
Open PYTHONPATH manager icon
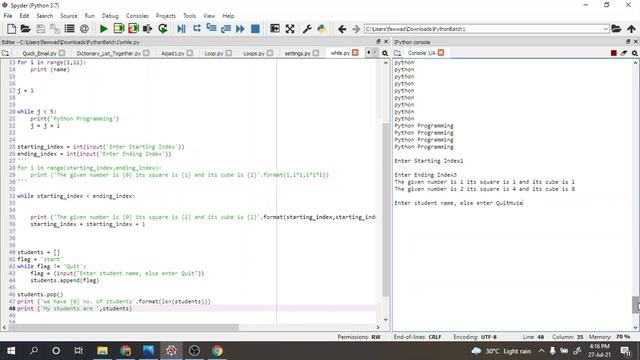(x=322, y=29)
